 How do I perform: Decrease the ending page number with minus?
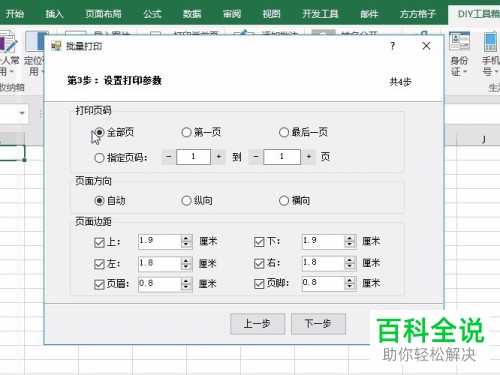256,157
